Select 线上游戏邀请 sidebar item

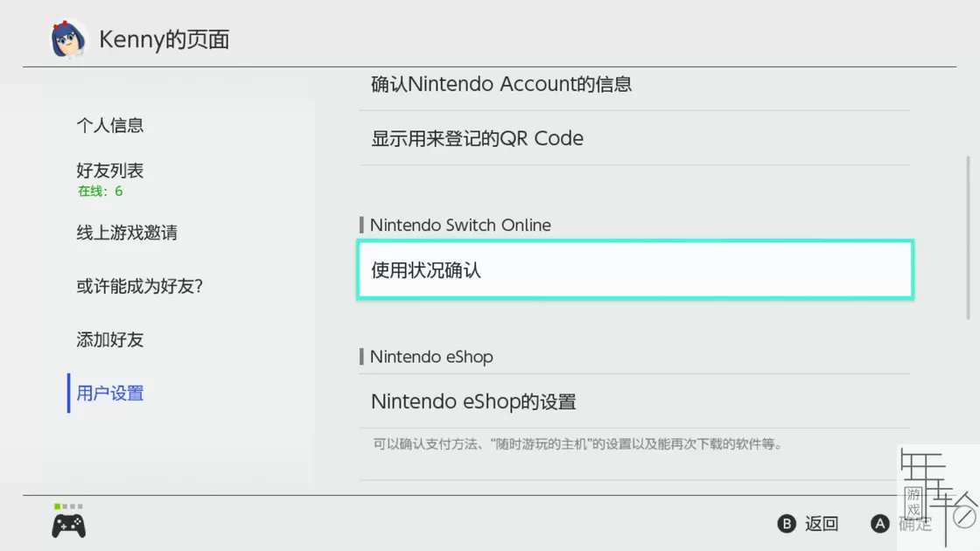[127, 233]
